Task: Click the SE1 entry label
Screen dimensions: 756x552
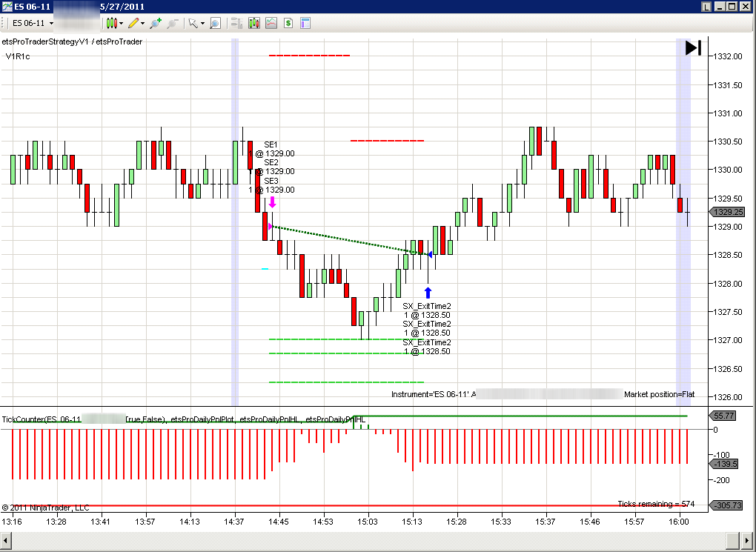Action: pyautogui.click(x=271, y=144)
